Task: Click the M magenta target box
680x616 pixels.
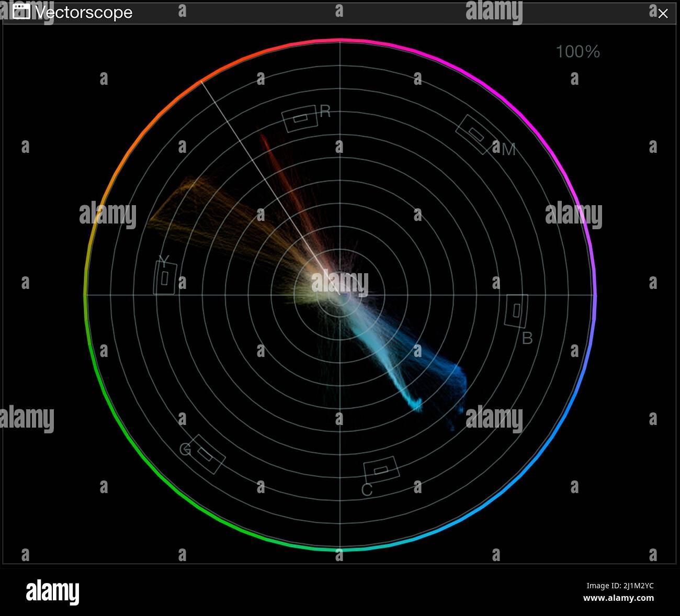Action: (x=475, y=134)
